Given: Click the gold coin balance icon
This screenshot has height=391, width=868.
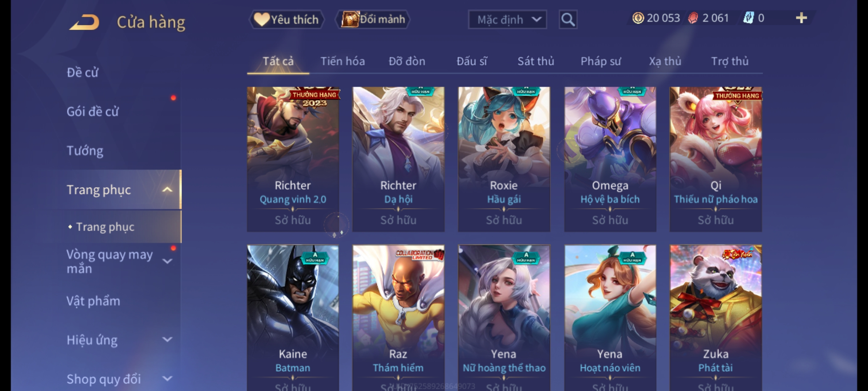Looking at the screenshot, I should 638,18.
